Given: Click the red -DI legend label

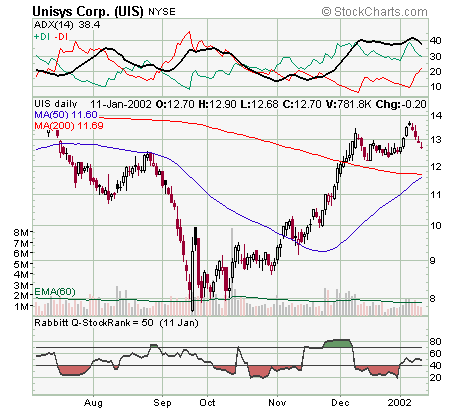Looking at the screenshot, I should (61, 37).
